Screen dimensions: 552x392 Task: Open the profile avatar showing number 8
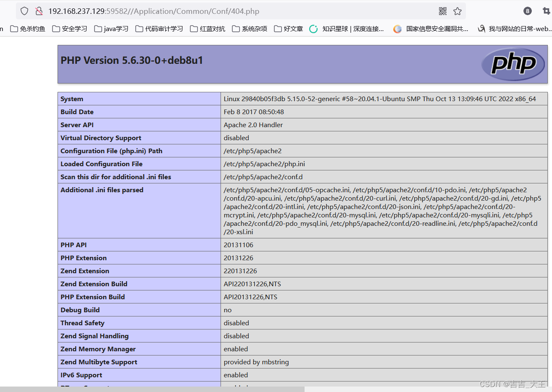click(527, 11)
